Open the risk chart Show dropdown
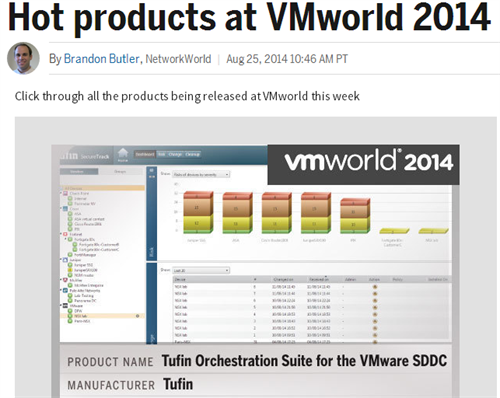This screenshot has height=398, width=500. pyautogui.click(x=201, y=174)
